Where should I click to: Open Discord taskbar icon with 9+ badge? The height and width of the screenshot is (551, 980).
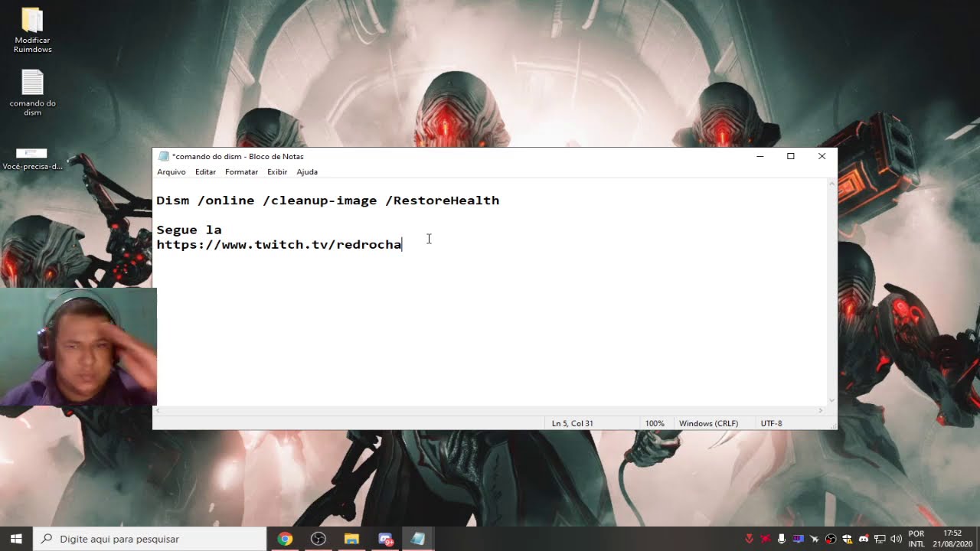pyautogui.click(x=385, y=539)
